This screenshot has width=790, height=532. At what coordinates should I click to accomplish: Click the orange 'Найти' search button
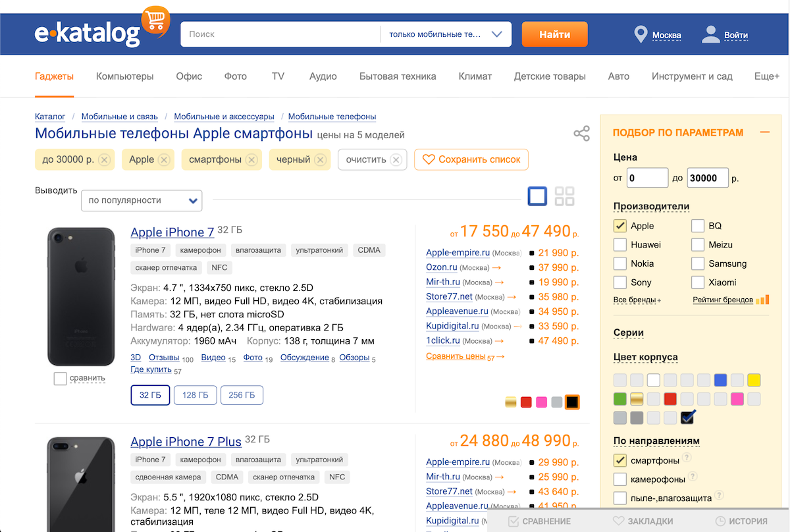pos(555,35)
